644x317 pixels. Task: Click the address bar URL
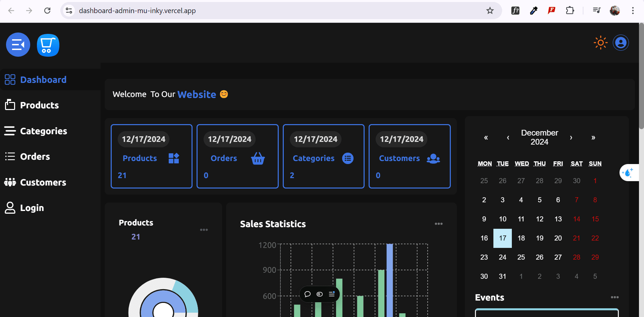click(138, 11)
